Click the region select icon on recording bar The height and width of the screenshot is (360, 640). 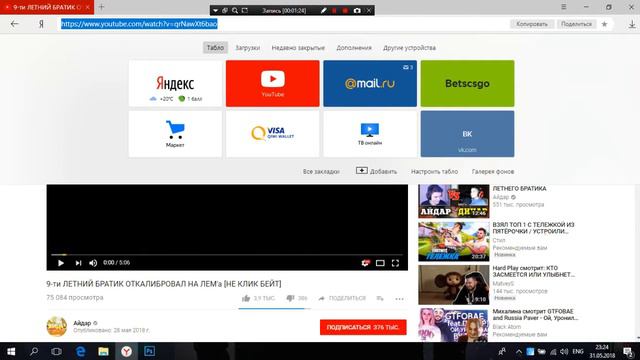244,10
